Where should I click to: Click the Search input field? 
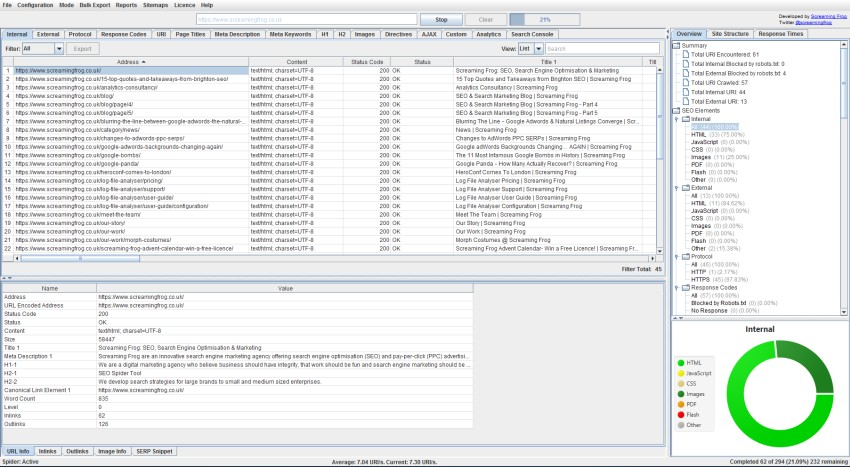(x=602, y=49)
